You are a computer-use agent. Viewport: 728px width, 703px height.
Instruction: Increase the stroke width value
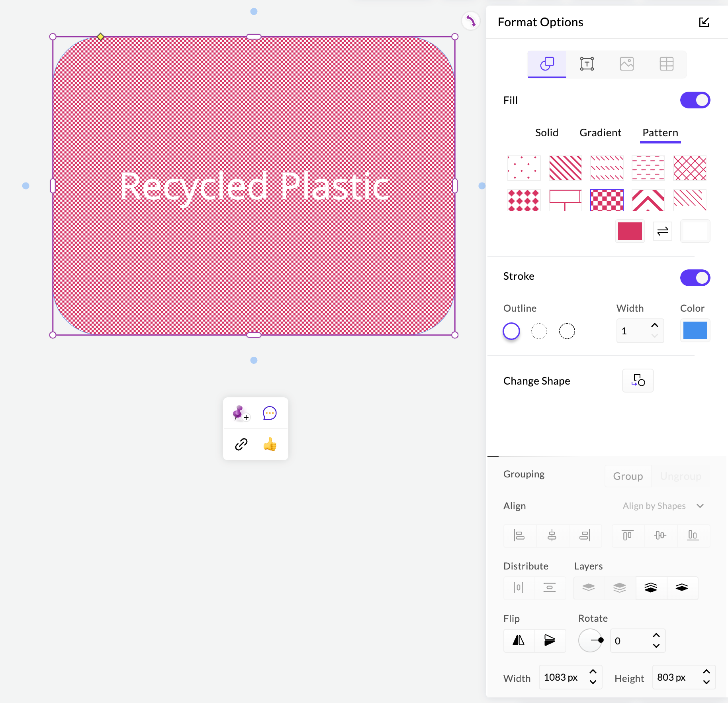(655, 325)
